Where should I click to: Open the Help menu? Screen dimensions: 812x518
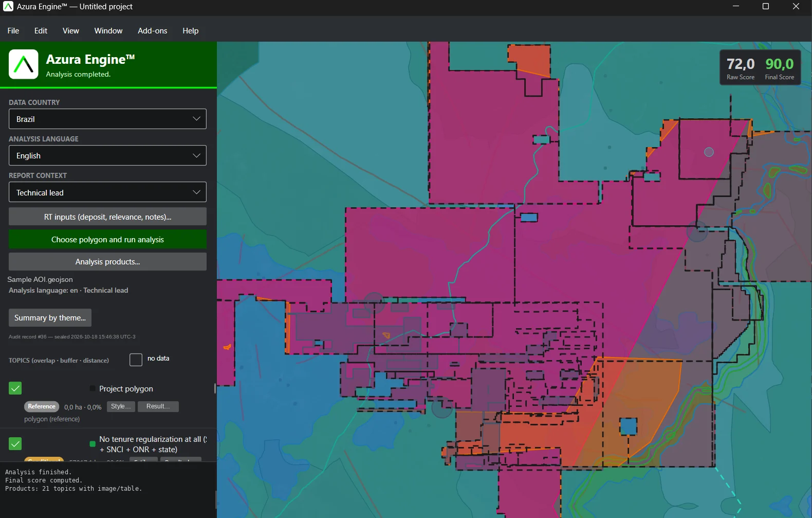point(191,31)
